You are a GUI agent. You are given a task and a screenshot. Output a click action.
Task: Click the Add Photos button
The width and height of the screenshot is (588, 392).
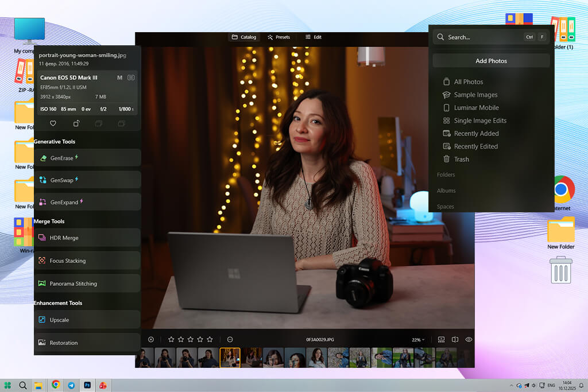(x=492, y=61)
